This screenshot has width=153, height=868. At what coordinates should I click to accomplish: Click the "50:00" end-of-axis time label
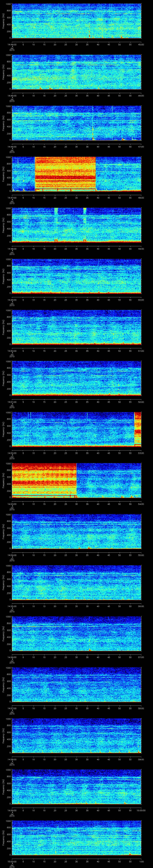[x=141, y=300]
